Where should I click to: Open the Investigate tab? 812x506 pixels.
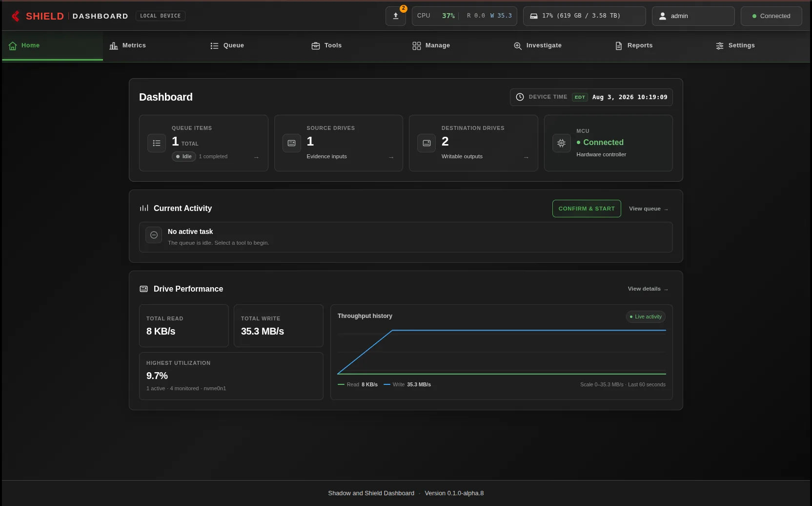click(x=557, y=45)
